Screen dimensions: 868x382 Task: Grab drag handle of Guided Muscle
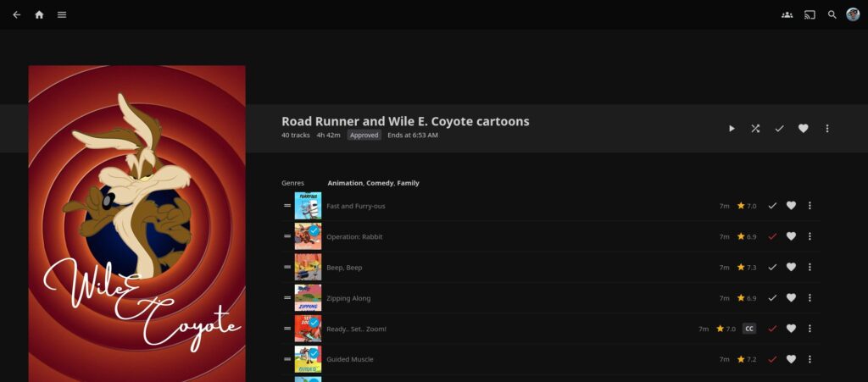click(287, 359)
